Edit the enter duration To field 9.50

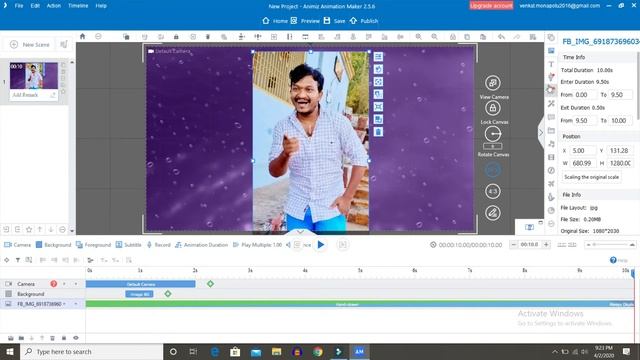[x=621, y=95]
